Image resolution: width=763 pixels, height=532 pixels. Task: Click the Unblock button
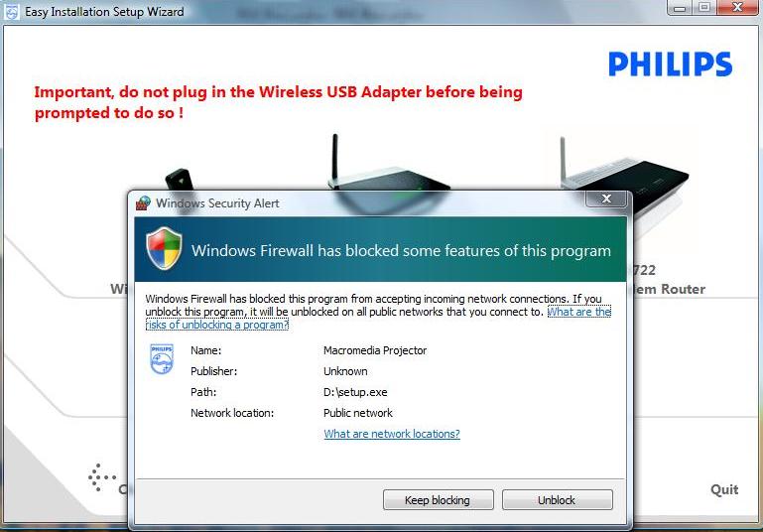[558, 500]
